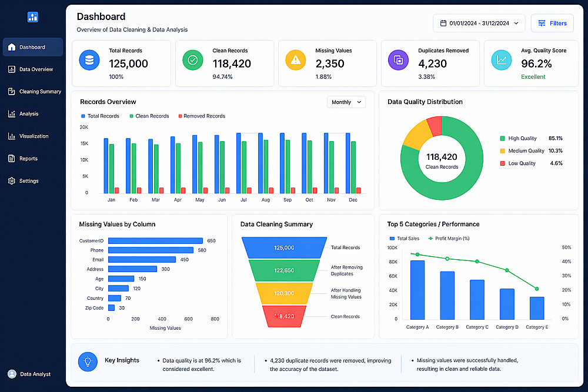Open Settings gear icon
Viewport: 588px width, 392px height.
12,180
